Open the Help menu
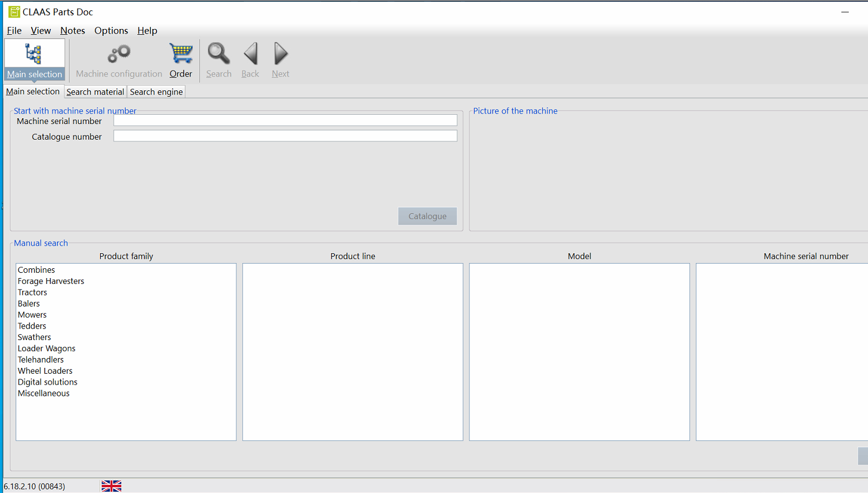The image size is (868, 493). pyautogui.click(x=147, y=31)
